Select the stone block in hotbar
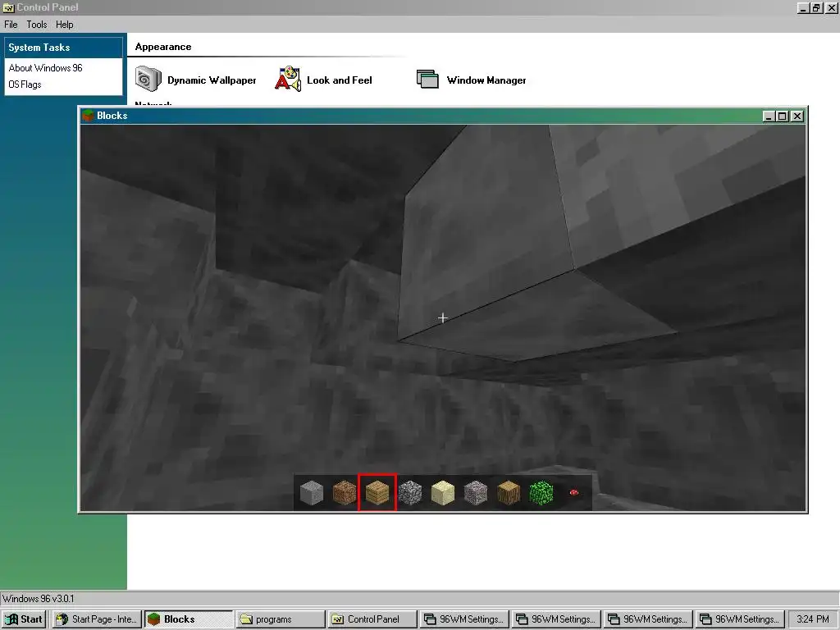Viewport: 840px width, 630px height. click(312, 493)
